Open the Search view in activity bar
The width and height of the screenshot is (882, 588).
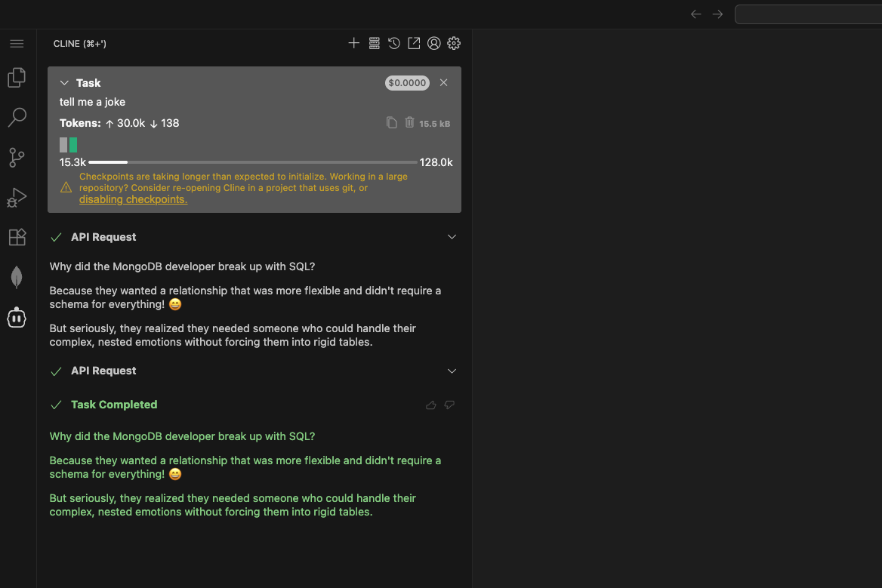17,117
